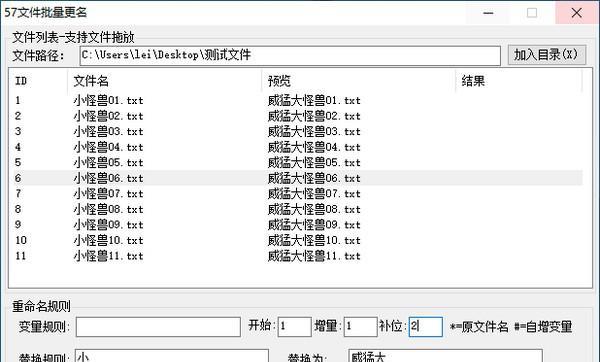
Task: Click the 预览 column header
Action: pos(359,81)
